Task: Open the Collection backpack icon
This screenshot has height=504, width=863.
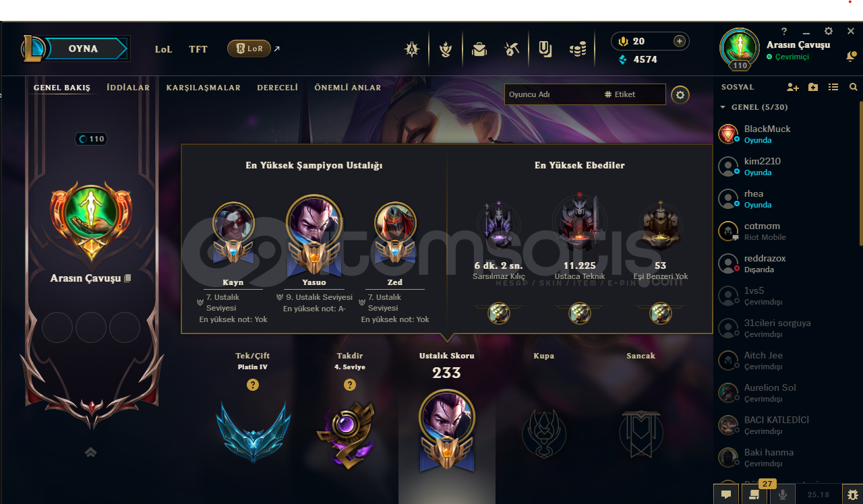Action: (x=479, y=49)
